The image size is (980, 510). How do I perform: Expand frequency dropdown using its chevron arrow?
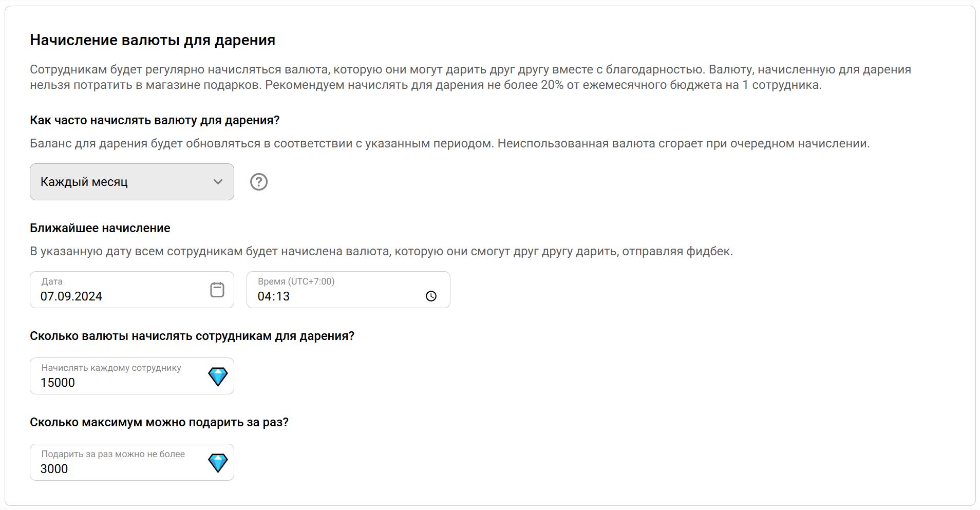218,182
